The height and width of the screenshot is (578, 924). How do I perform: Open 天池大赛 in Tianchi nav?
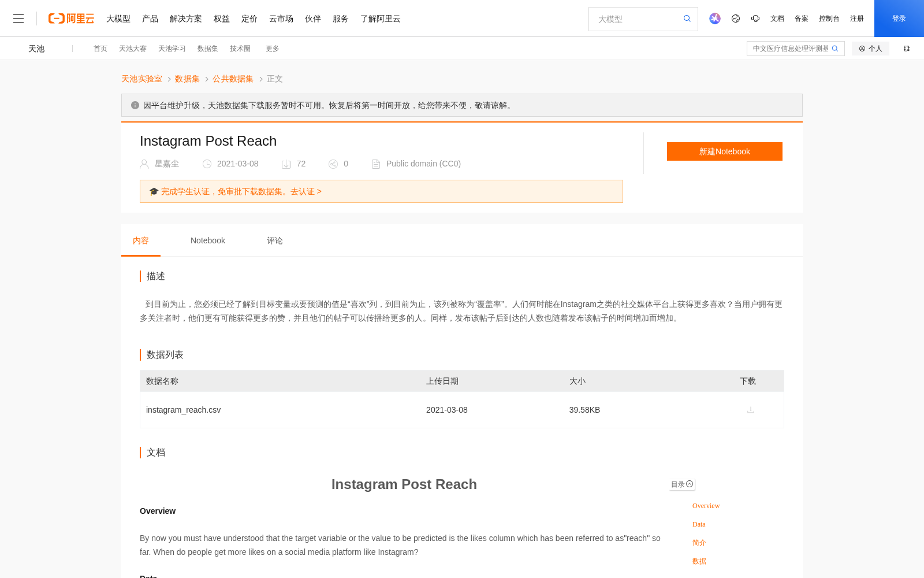click(x=133, y=49)
